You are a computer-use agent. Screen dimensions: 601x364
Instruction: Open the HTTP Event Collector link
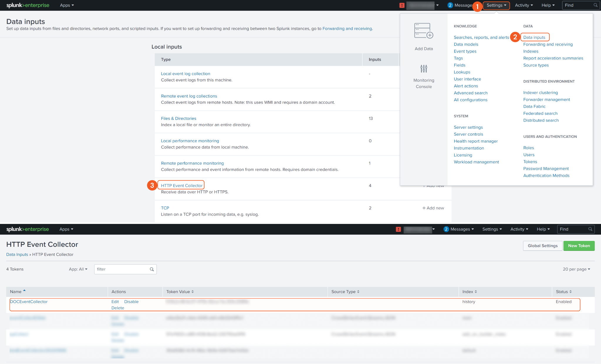[x=181, y=186]
